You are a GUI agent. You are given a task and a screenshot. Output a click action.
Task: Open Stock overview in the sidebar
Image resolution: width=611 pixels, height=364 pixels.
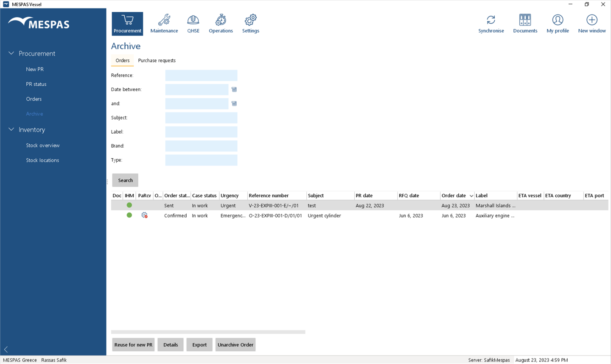[x=43, y=145]
